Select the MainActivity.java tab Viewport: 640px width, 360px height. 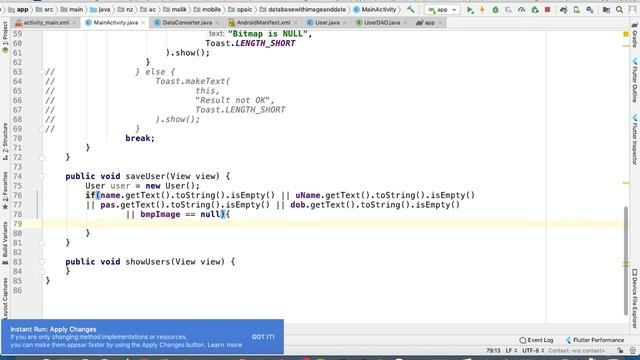click(x=116, y=22)
